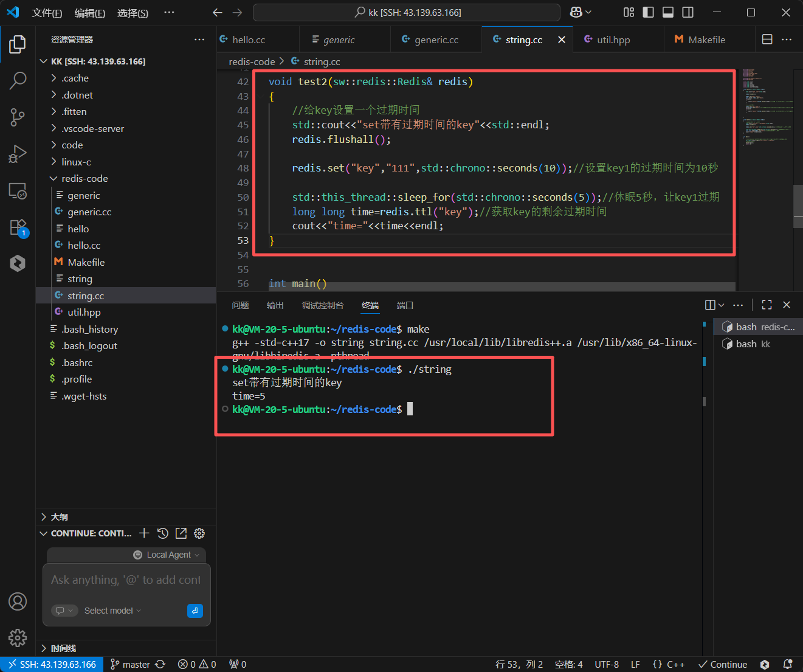The width and height of the screenshot is (803, 672).
Task: Toggle secondary side bar visibility
Action: pyautogui.click(x=688, y=12)
